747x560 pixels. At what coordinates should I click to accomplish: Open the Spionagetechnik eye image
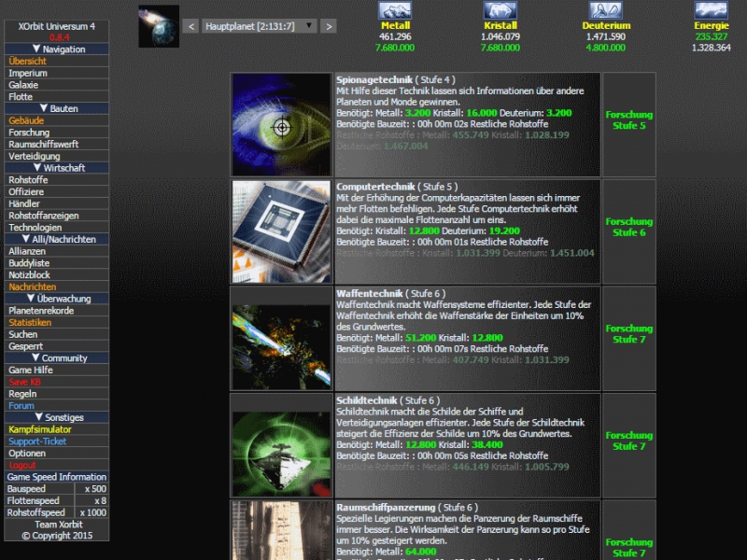[282, 125]
